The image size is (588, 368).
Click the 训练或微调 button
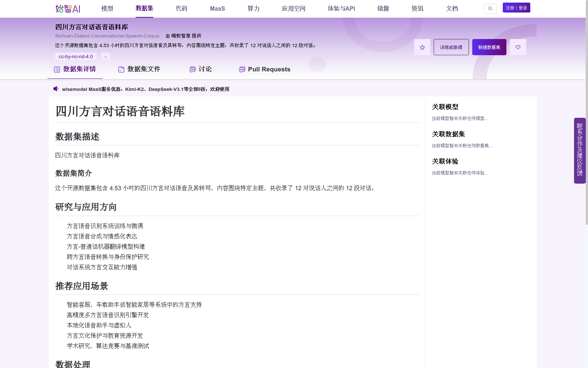coord(451,47)
